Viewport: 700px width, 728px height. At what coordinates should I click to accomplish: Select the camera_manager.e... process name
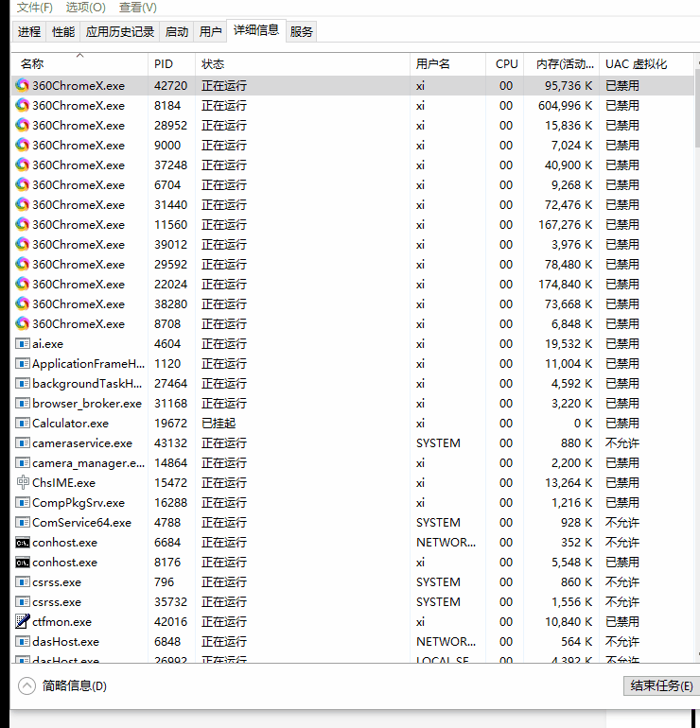[x=88, y=463]
